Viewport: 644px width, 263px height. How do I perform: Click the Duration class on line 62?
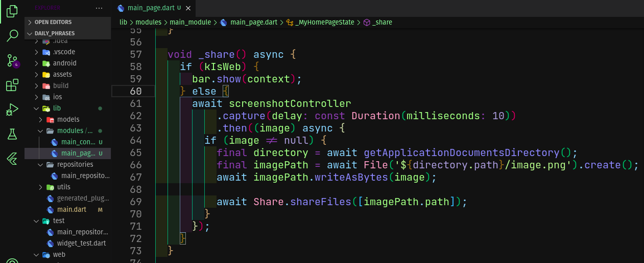tap(376, 116)
